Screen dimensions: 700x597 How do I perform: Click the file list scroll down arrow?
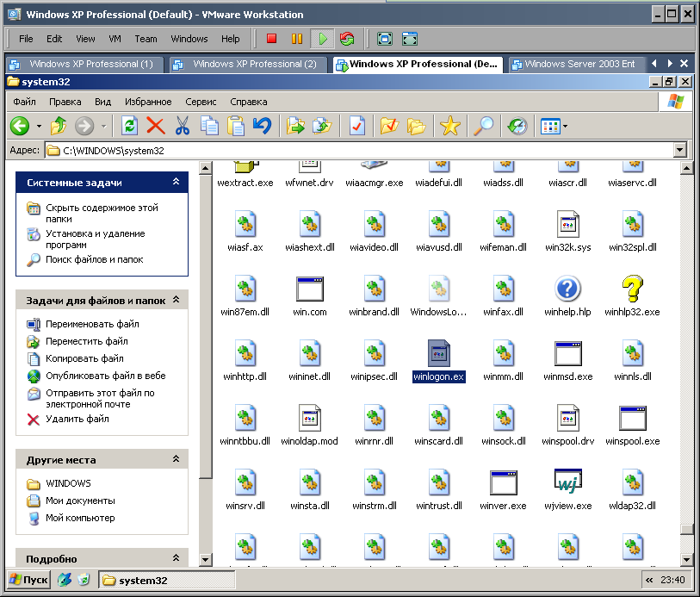coord(686,559)
